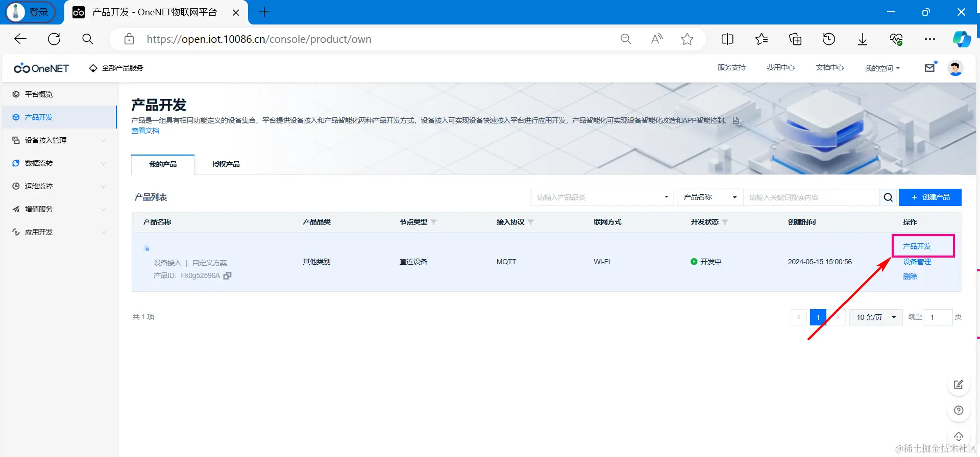Viewport: 980px width, 457px height.
Task: Open the feedback edit icon
Action: coord(959,385)
